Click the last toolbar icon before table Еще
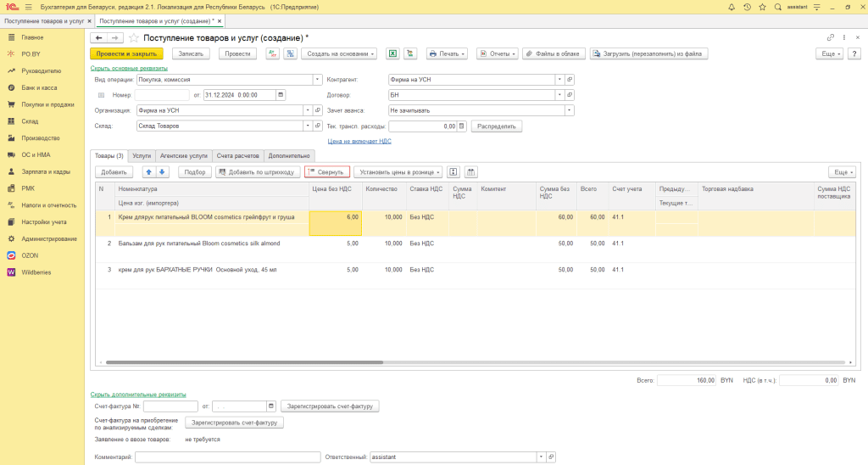This screenshot has height=465, width=868. pyautogui.click(x=470, y=172)
